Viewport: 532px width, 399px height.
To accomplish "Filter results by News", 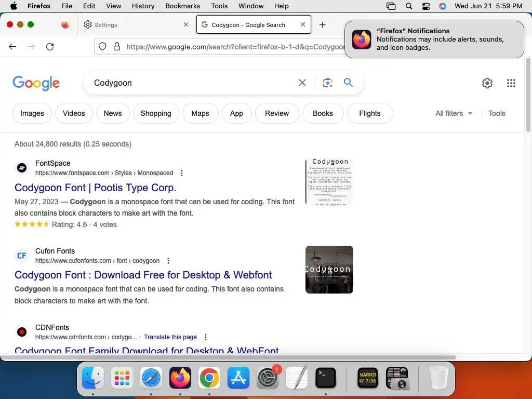I will (113, 113).
